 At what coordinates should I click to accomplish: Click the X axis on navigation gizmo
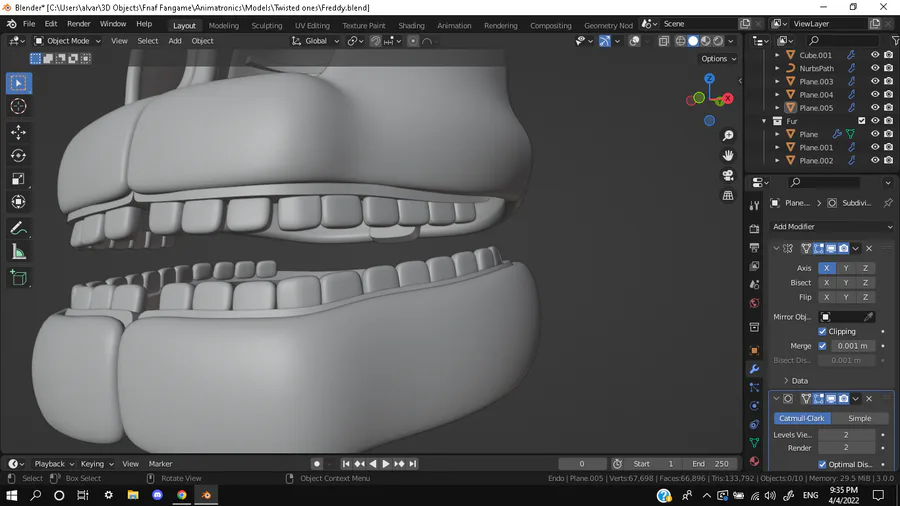pyautogui.click(x=728, y=98)
